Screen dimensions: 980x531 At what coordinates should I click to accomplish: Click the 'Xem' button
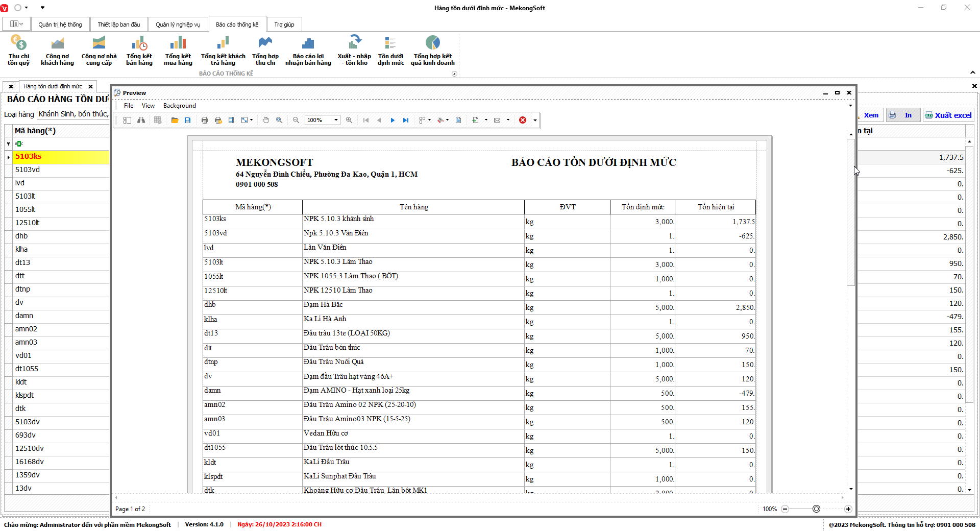pyautogui.click(x=871, y=115)
